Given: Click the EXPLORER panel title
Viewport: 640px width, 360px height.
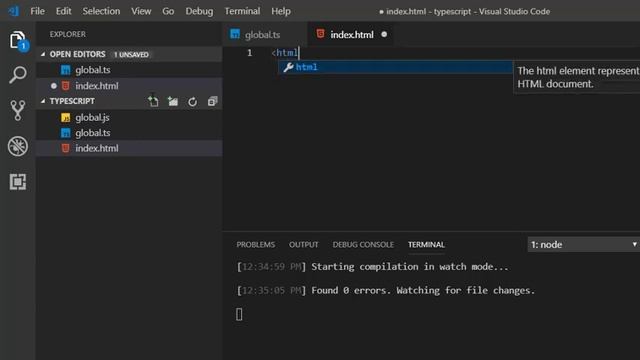Looking at the screenshot, I should click(x=68, y=34).
